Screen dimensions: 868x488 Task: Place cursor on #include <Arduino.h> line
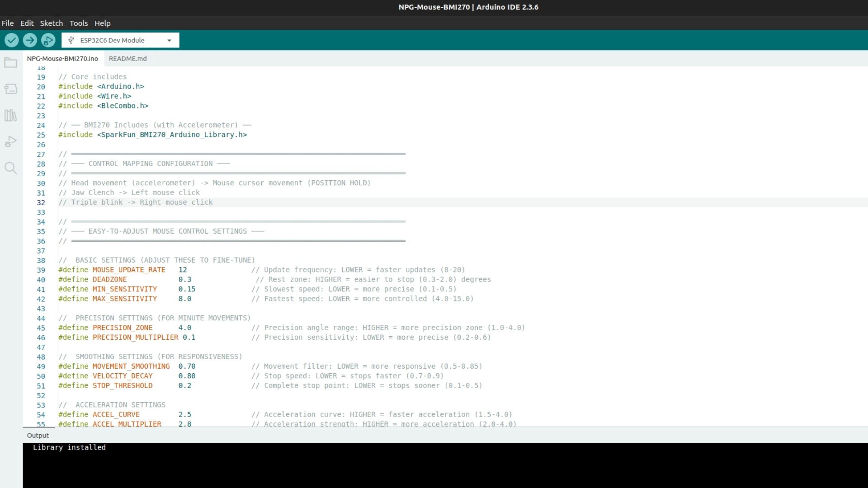(x=101, y=86)
